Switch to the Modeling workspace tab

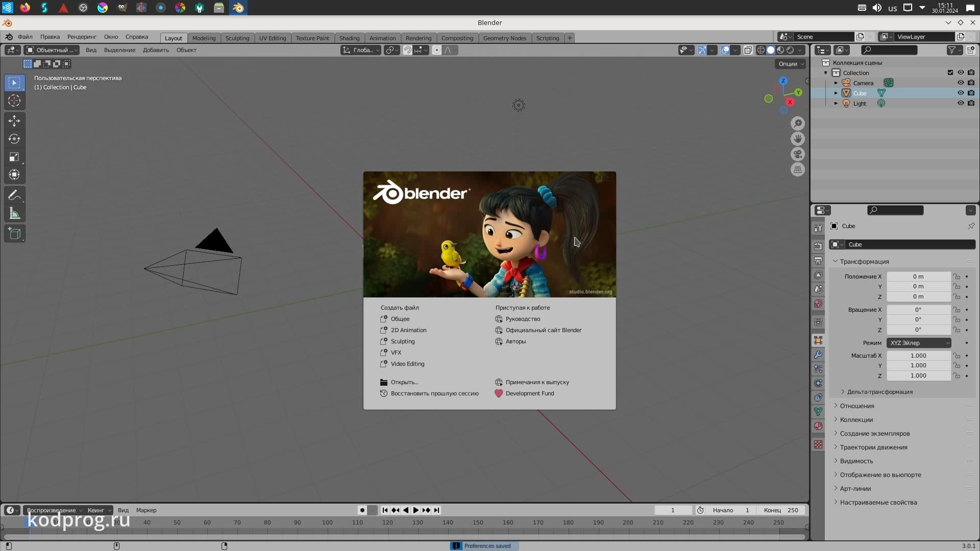[204, 38]
